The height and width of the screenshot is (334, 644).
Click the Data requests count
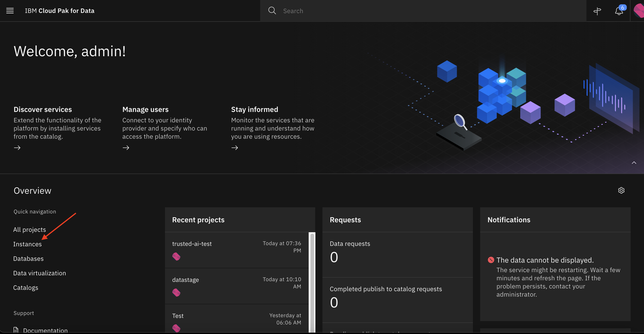tap(334, 257)
